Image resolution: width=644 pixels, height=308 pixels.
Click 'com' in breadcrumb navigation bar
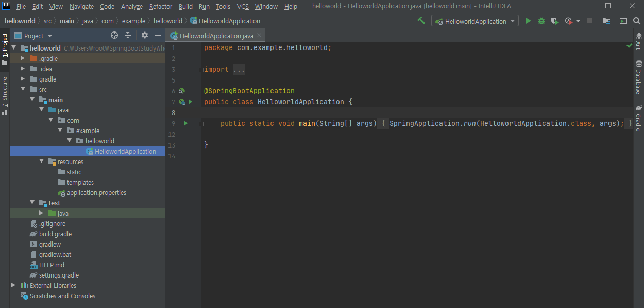(x=107, y=21)
